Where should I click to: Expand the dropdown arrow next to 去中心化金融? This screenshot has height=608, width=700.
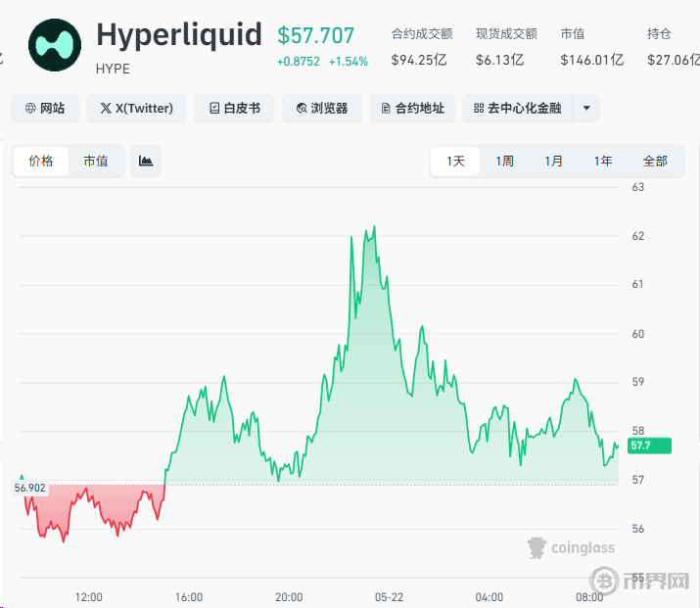[586, 108]
